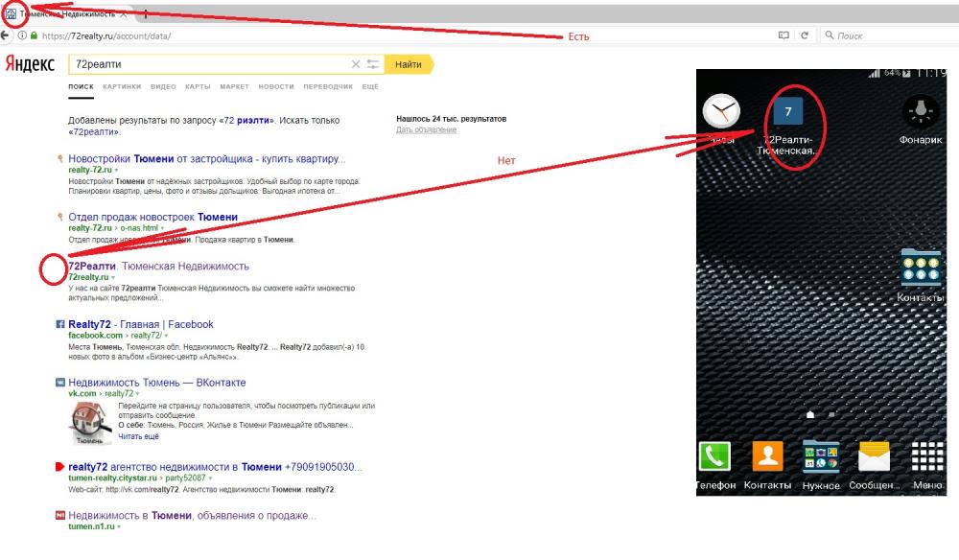959x560 pixels.
Task: Click the «72 риэлти» corrected query link
Action: (x=247, y=121)
